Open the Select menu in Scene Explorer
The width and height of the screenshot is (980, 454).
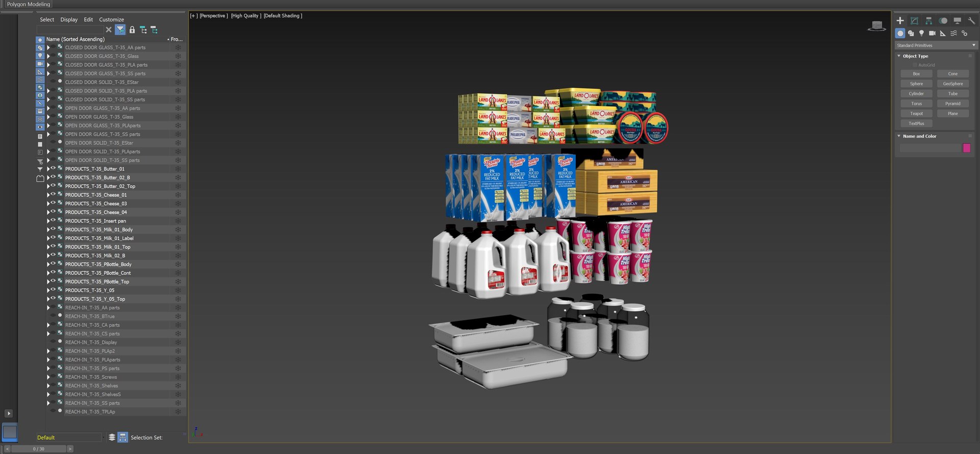(x=47, y=19)
